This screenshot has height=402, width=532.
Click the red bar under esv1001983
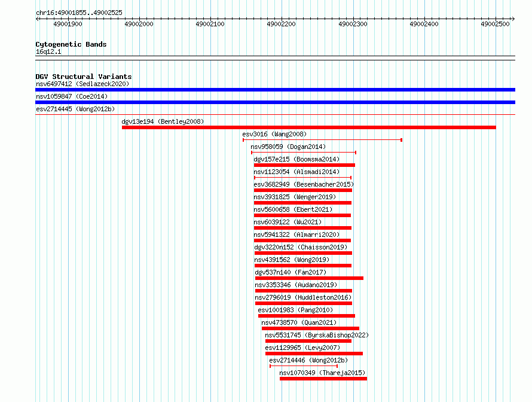(x=307, y=316)
